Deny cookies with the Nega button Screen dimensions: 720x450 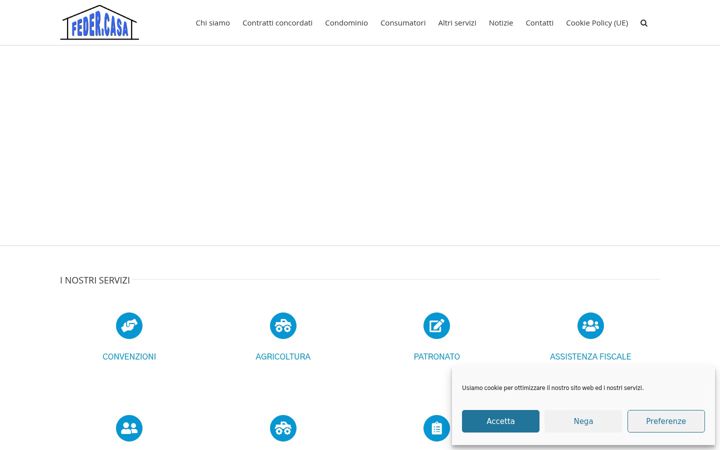coord(583,421)
